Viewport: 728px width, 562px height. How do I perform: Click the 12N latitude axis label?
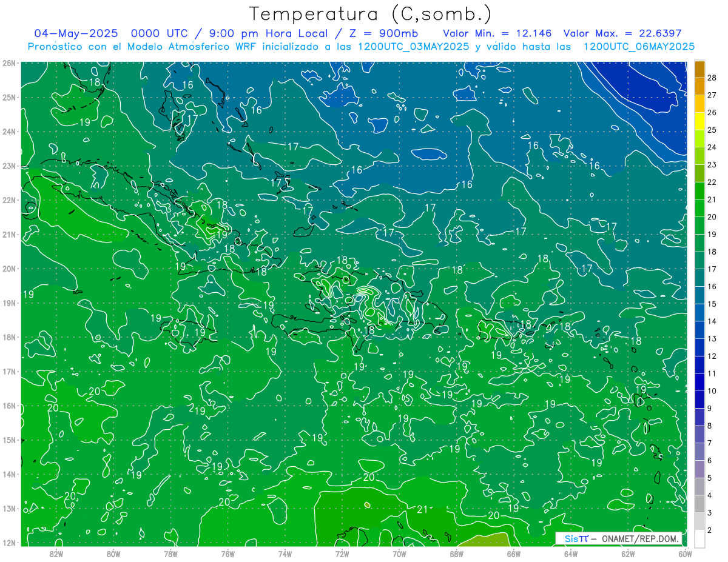click(9, 543)
